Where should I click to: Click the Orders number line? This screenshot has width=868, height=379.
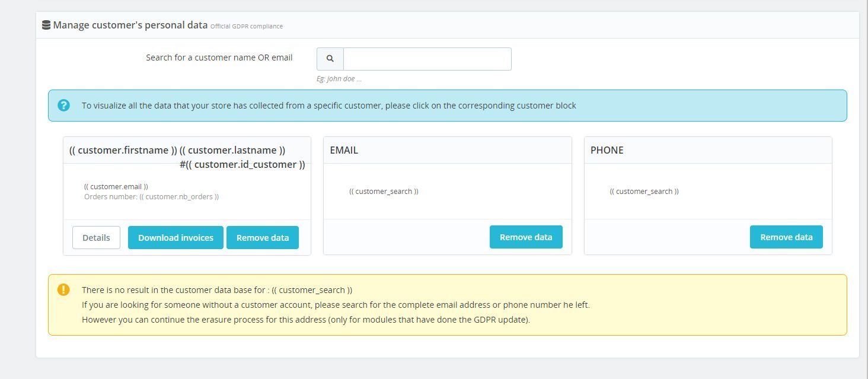pyautogui.click(x=151, y=196)
